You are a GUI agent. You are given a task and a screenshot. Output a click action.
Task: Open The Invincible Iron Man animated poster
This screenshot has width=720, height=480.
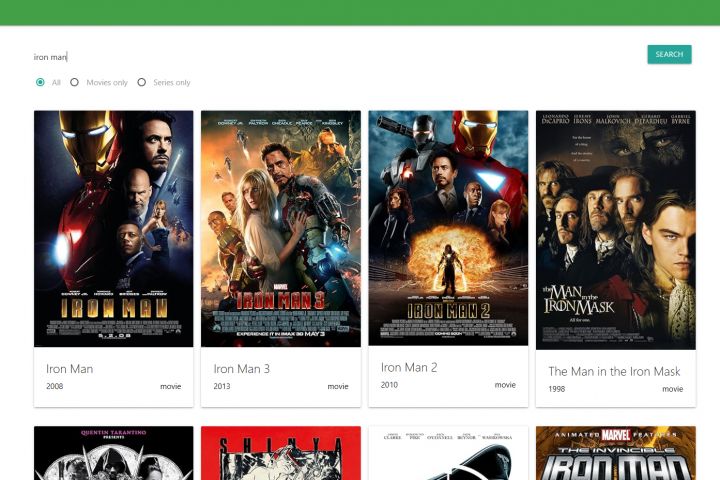coord(616,453)
